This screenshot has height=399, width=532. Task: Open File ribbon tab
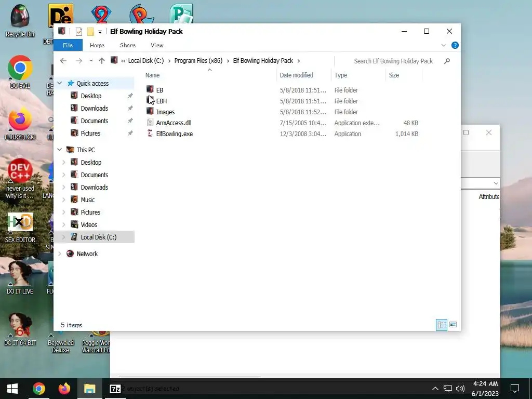68,45
